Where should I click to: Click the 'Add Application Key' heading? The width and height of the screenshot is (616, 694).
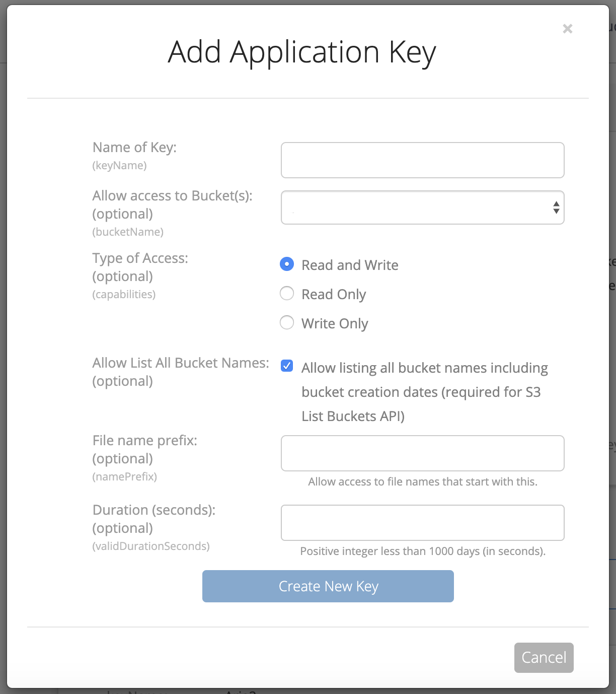302,52
